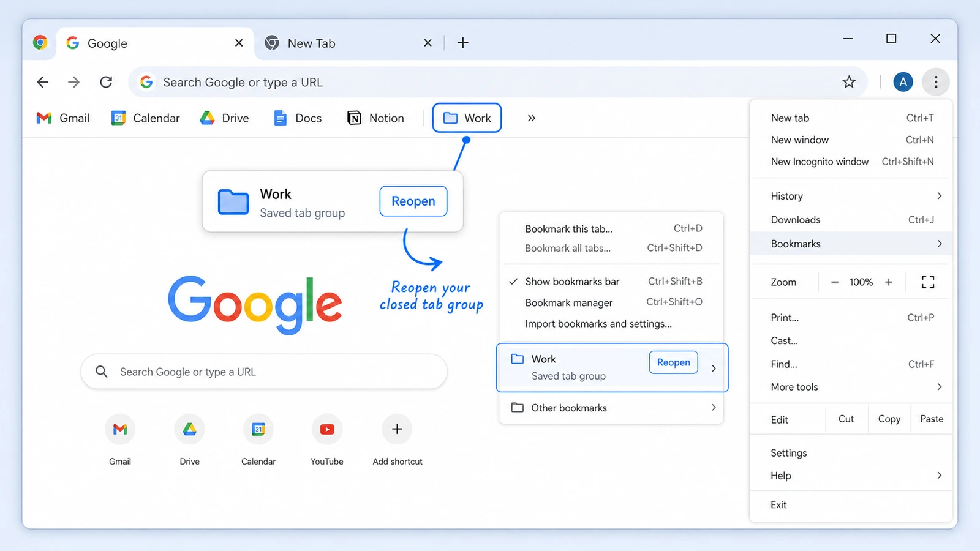Open the three-dot Chrome menu

pos(936,82)
